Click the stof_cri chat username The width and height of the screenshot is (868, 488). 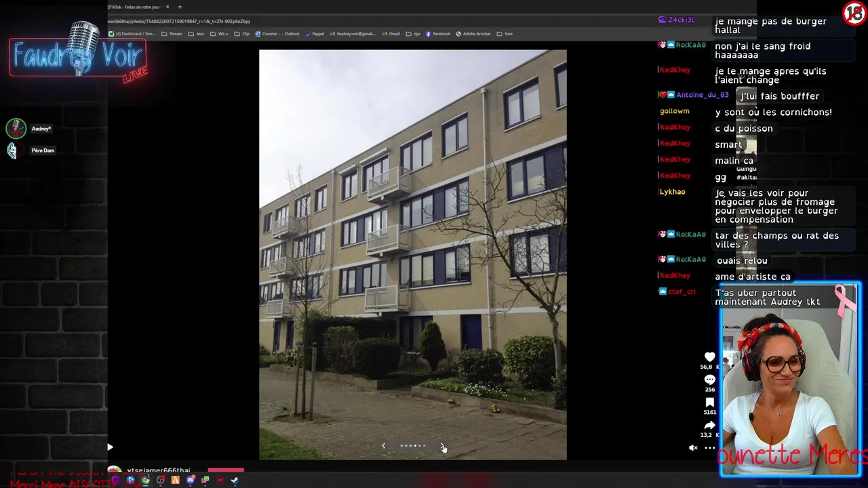click(x=682, y=291)
